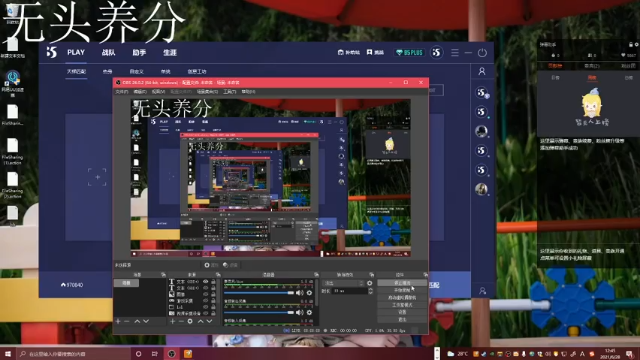Image resolution: width=640 pixels, height=360 pixels.
Task: Open the overlay panel settings gear
Action: [x=636, y=44]
